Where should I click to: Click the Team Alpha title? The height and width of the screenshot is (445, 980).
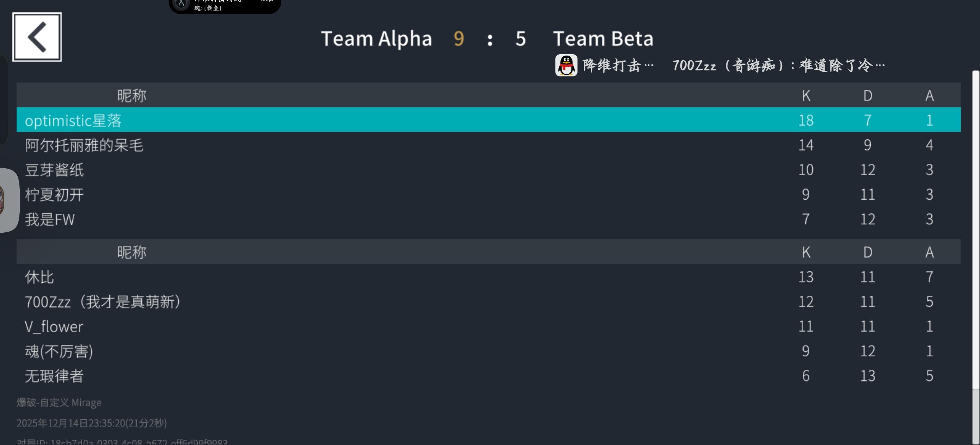point(376,39)
